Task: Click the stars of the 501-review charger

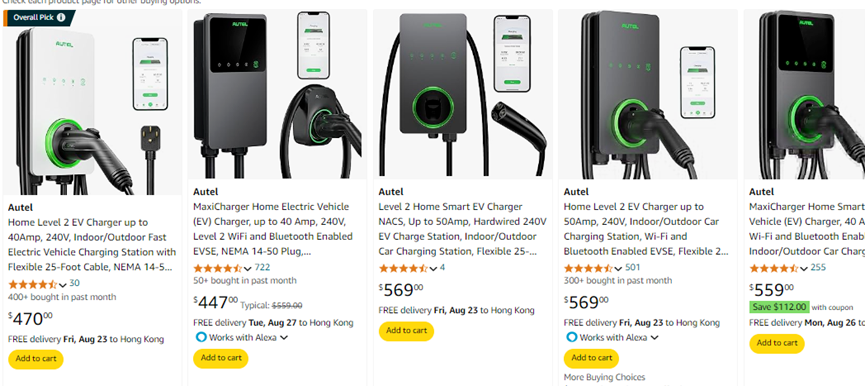Action: 588,269
